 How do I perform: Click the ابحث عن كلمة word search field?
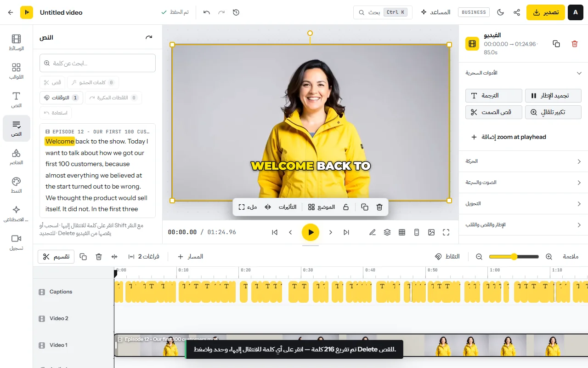point(97,63)
